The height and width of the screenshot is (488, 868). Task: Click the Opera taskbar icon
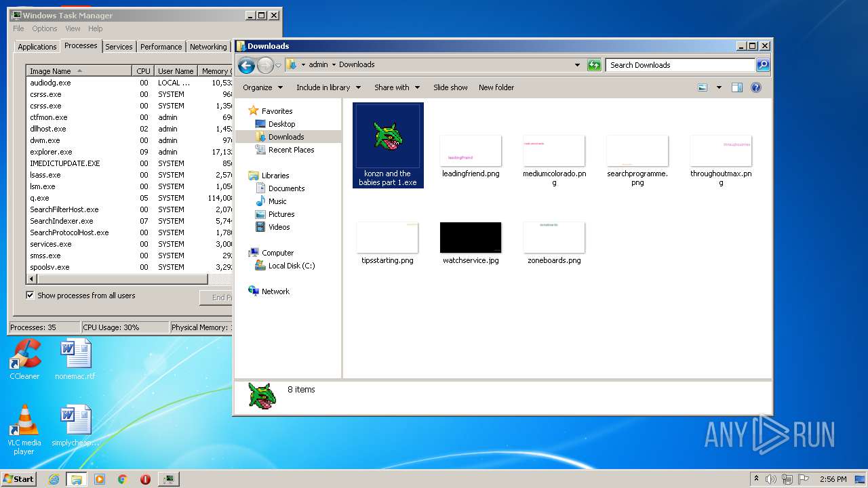pyautogui.click(x=145, y=479)
